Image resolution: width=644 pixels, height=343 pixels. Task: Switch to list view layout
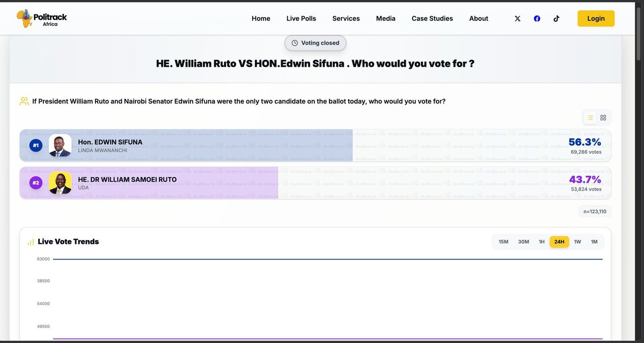click(x=590, y=117)
